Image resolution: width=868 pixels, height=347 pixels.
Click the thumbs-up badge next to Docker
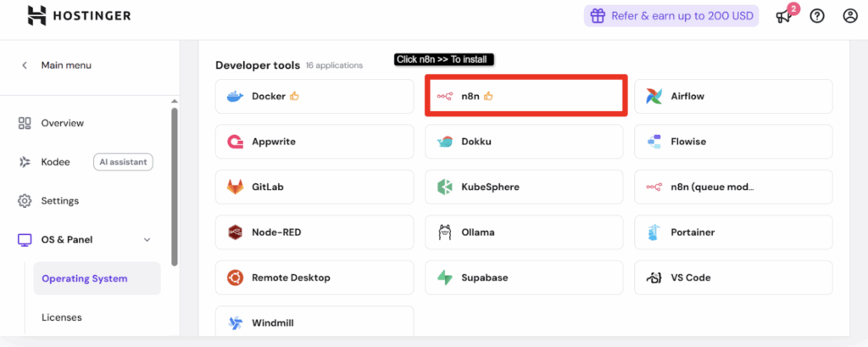coord(294,96)
